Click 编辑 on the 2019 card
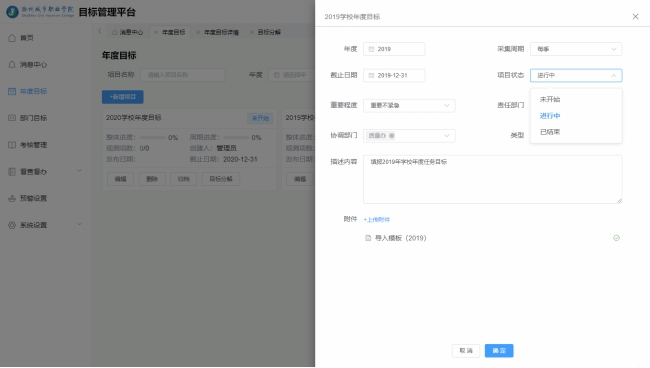The width and height of the screenshot is (650, 368). pos(300,179)
